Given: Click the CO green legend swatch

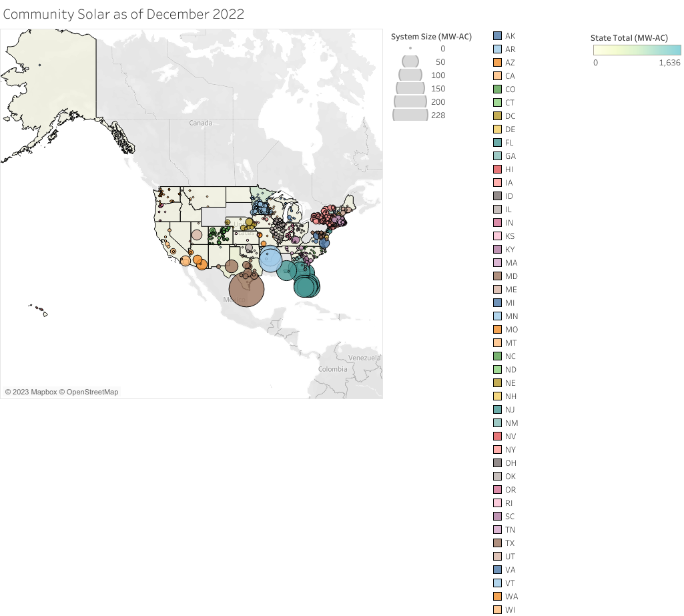Looking at the screenshot, I should tap(497, 89).
